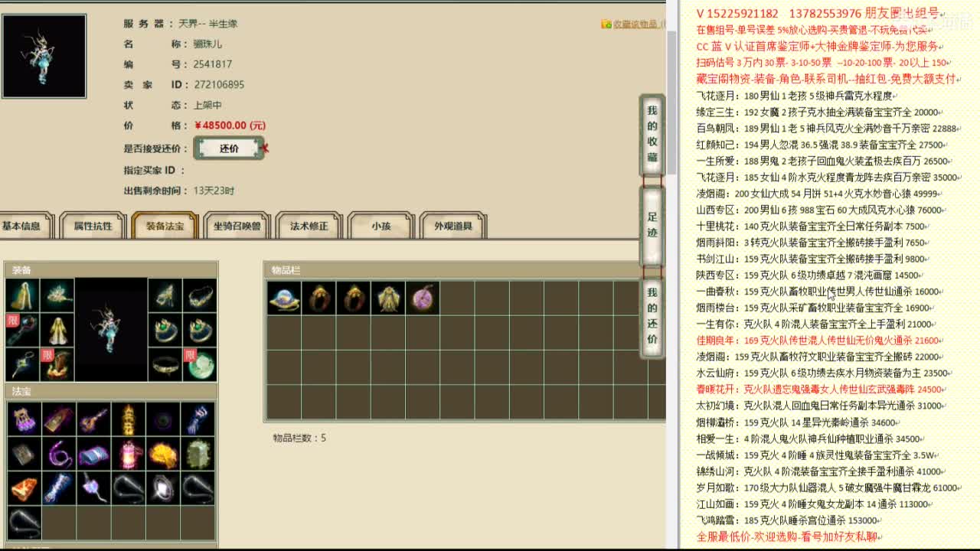980x551 pixels.
Task: Click the character thumbnail beside the listing info
Action: [x=44, y=56]
